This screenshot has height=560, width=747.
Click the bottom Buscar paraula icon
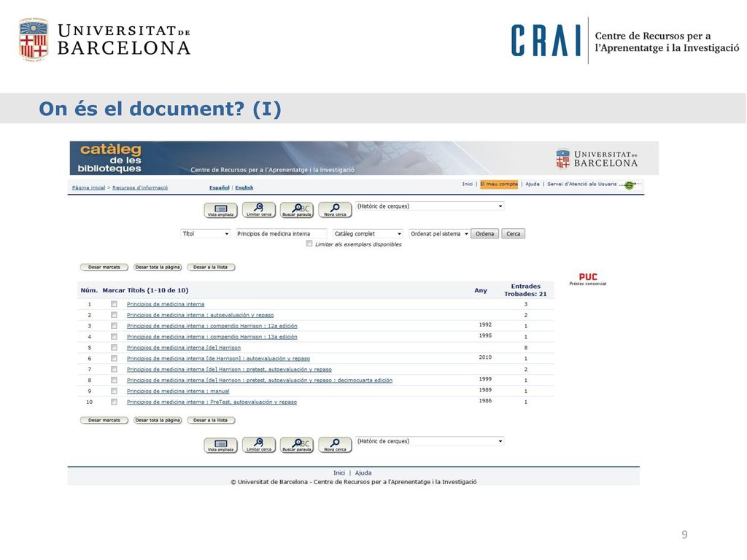[x=297, y=446]
